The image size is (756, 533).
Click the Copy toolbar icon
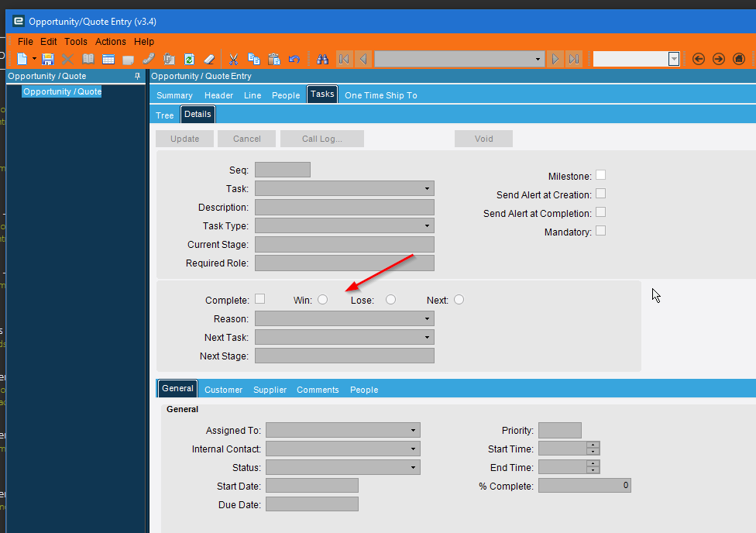point(253,59)
